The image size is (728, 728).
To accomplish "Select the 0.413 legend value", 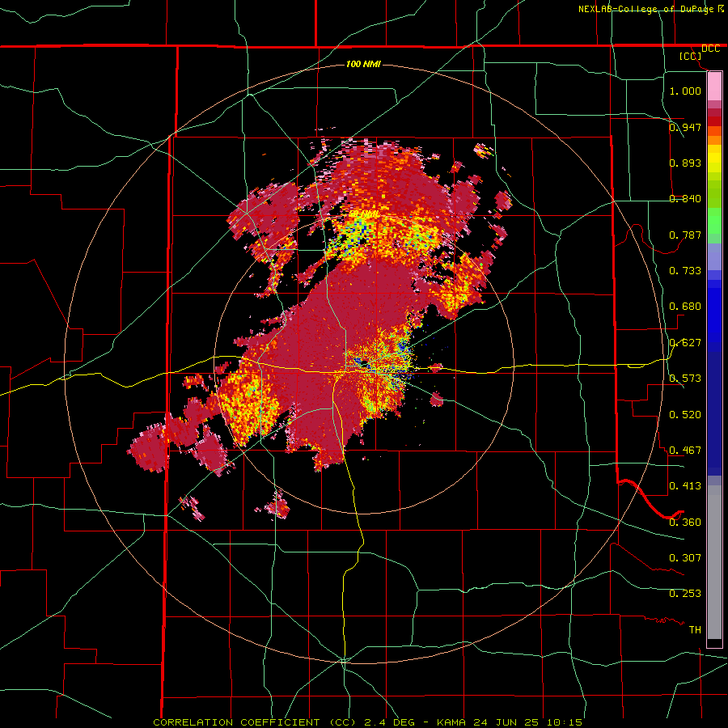I will click(685, 486).
